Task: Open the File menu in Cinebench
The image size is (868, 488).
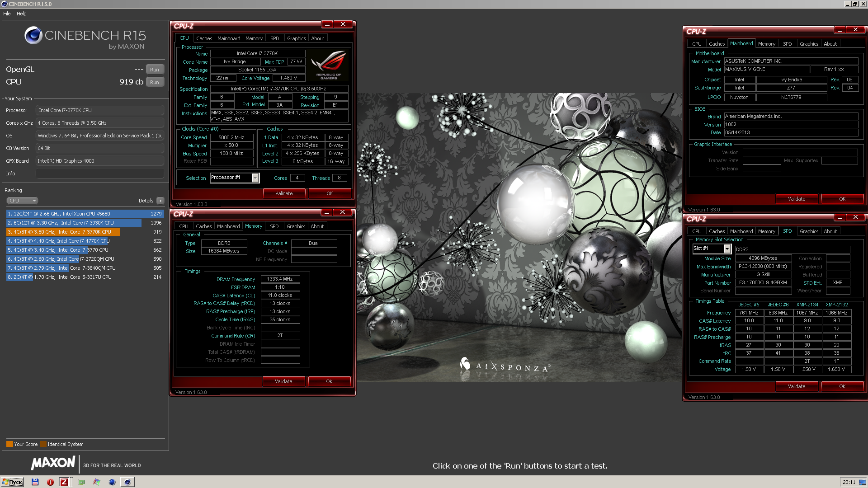Action: click(7, 14)
